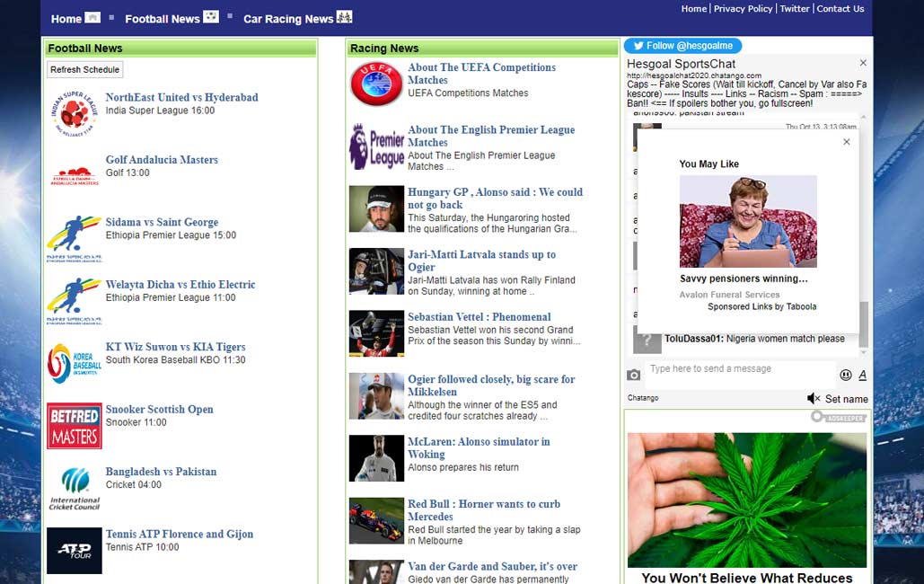Open the Privacy Policy link
The height and width of the screenshot is (584, 924).
tap(743, 9)
